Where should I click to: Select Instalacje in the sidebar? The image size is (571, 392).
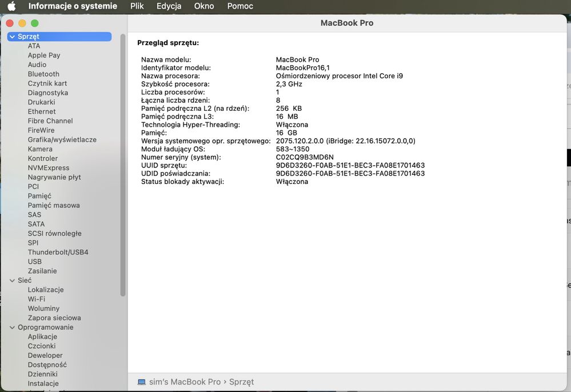pos(43,383)
